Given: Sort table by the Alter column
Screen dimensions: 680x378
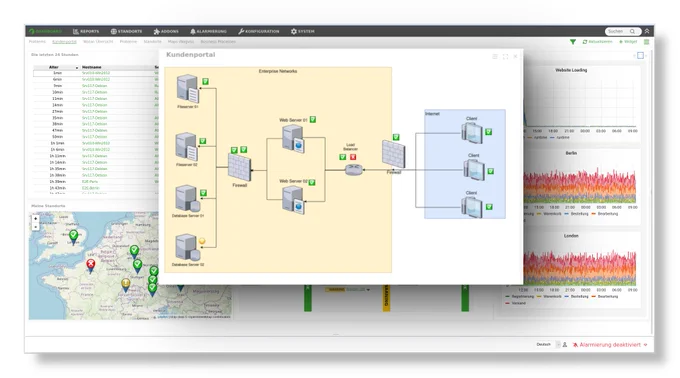Looking at the screenshot, I should [x=54, y=67].
